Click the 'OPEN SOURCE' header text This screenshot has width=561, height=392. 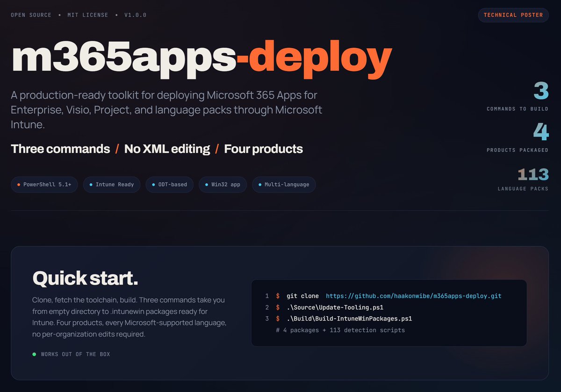coord(31,15)
